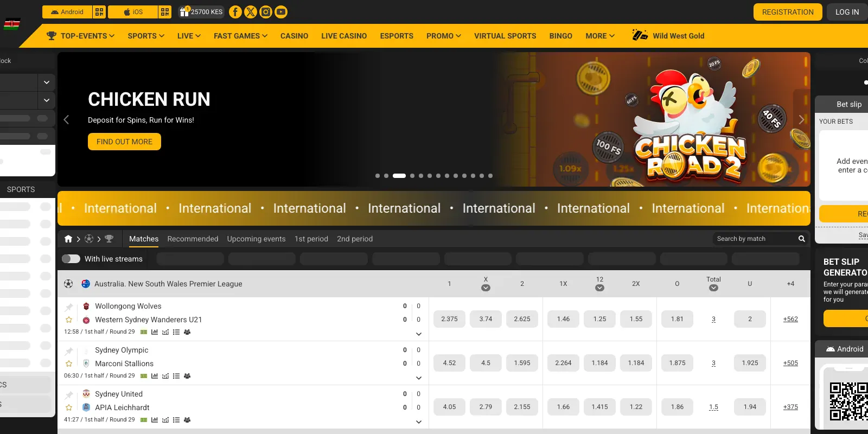The height and width of the screenshot is (434, 868).
Task: Open the Facebook social link
Action: [235, 12]
